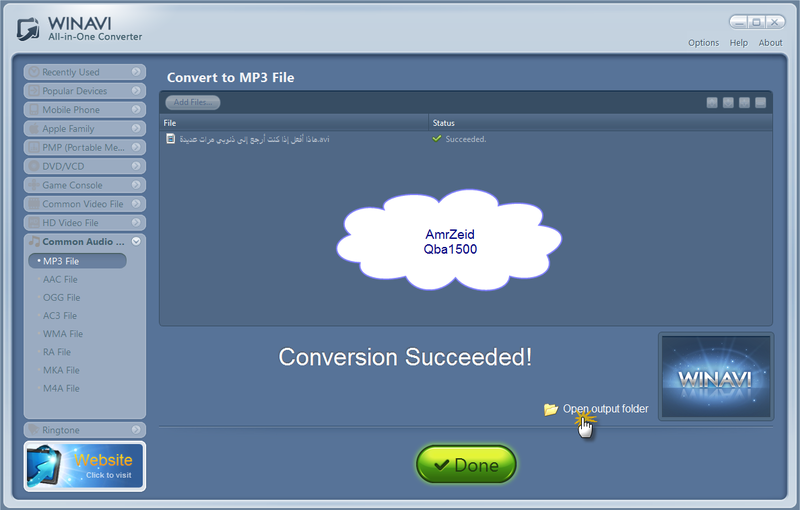Viewport: 800px width, 510px height.
Task: Click the clock icon beside Recently Used
Action: point(34,72)
